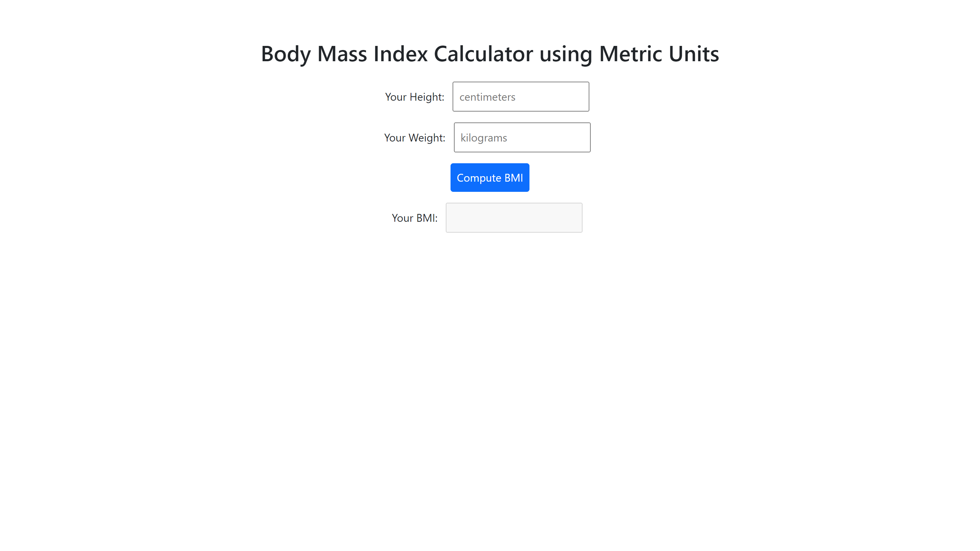This screenshot has height=551, width=980.
Task: Focus the weight input showing kilograms placeholder
Action: [522, 137]
